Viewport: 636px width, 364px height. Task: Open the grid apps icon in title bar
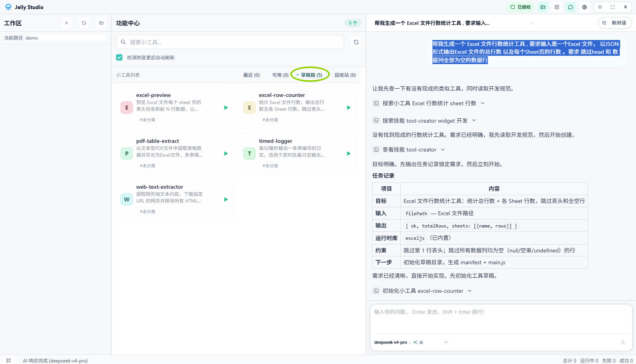pyautogui.click(x=557, y=7)
